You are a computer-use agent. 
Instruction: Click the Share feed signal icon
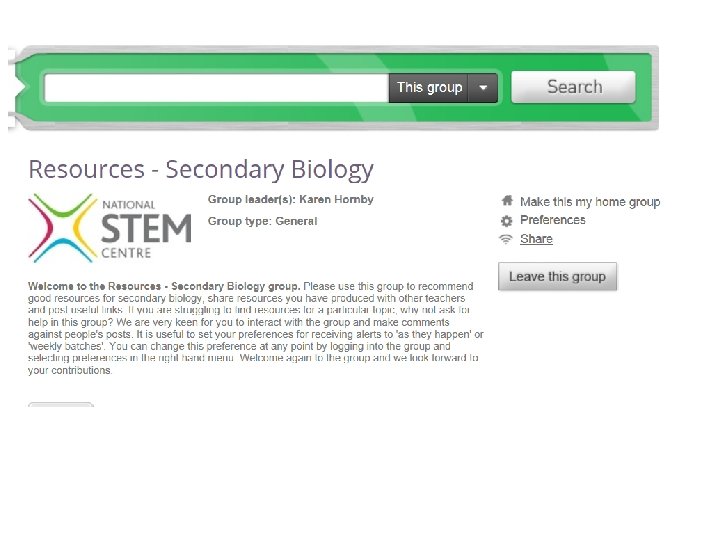(x=507, y=239)
